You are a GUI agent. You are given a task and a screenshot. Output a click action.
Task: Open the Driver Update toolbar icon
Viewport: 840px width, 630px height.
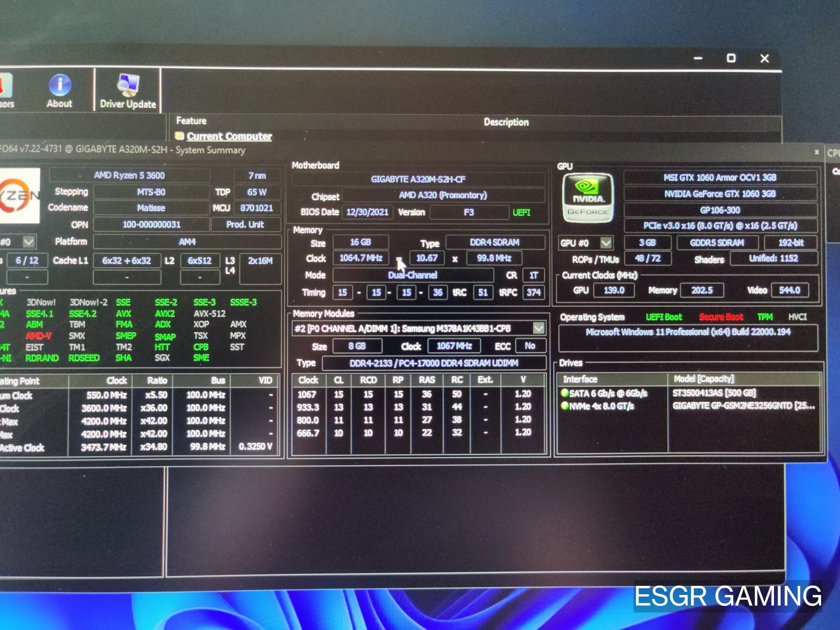pyautogui.click(x=128, y=91)
